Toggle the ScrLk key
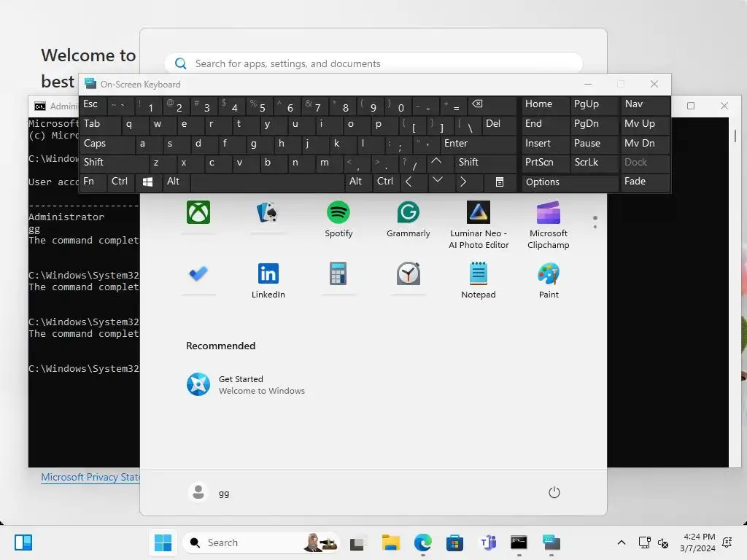Screen dimensions: 747x560 pyautogui.click(x=594, y=163)
